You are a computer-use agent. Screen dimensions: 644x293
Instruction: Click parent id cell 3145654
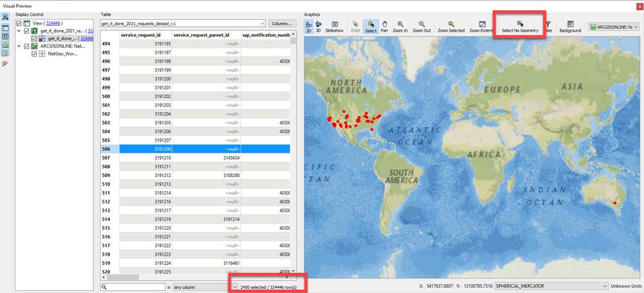point(206,158)
